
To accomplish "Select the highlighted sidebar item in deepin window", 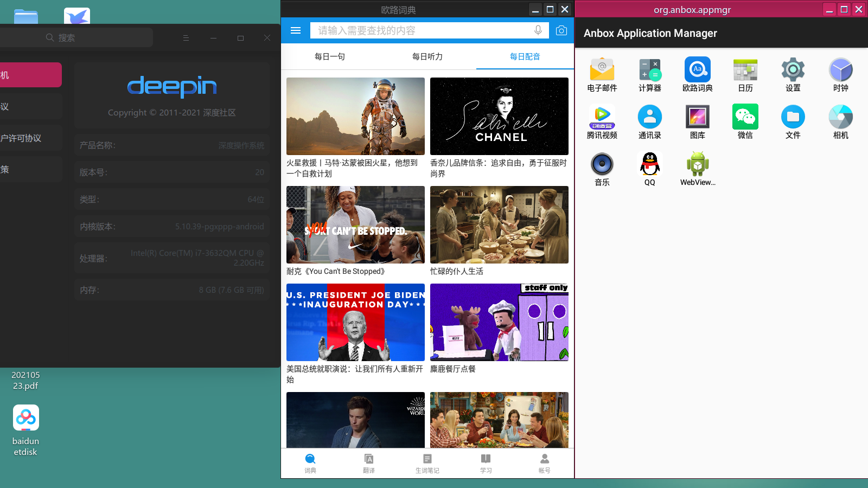I will tap(30, 75).
